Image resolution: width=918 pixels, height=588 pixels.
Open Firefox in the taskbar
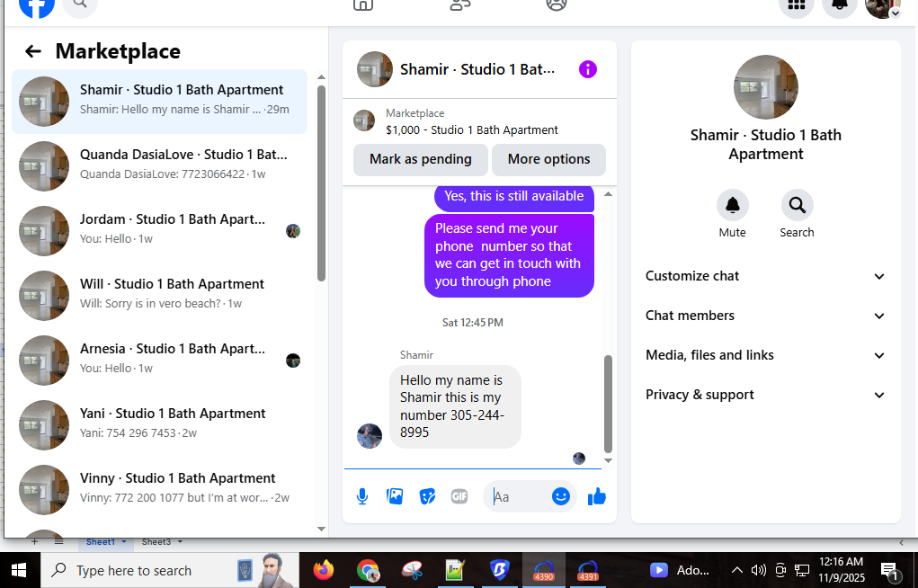[x=323, y=570]
